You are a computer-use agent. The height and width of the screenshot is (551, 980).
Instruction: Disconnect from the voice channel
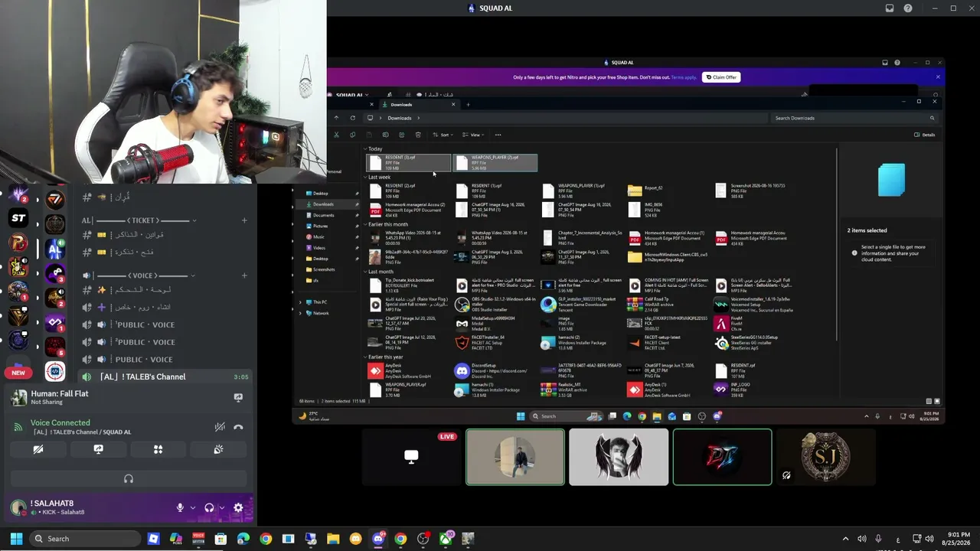click(238, 427)
